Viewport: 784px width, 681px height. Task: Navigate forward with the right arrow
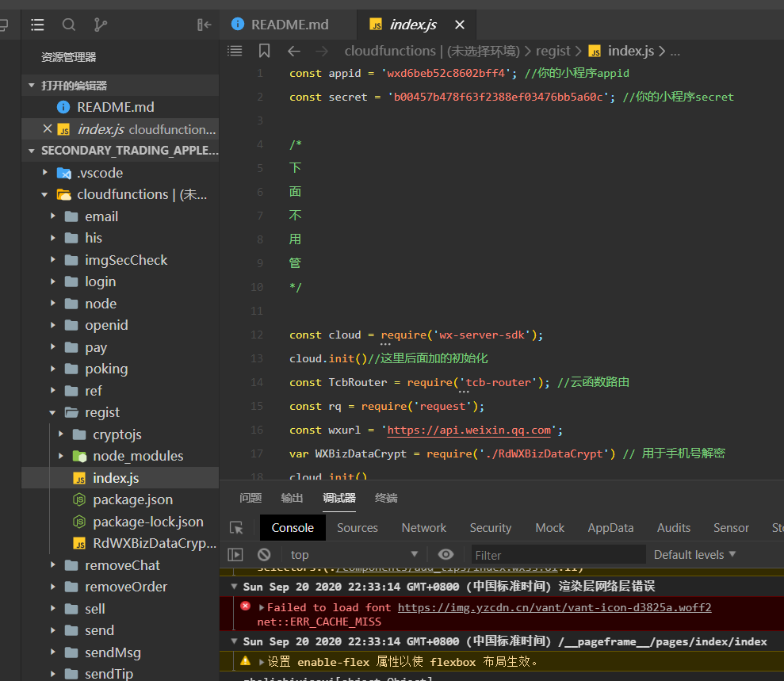coord(322,51)
